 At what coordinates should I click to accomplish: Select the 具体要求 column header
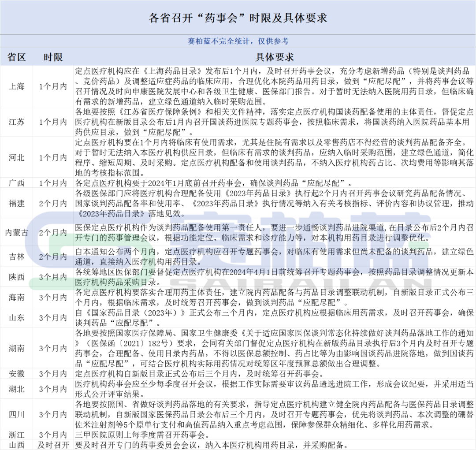pyautogui.click(x=275, y=57)
